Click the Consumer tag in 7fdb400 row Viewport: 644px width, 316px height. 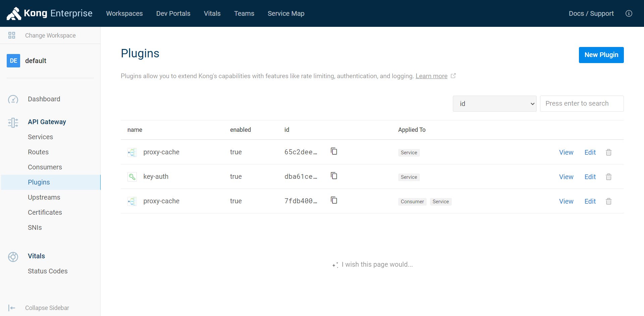pos(412,202)
